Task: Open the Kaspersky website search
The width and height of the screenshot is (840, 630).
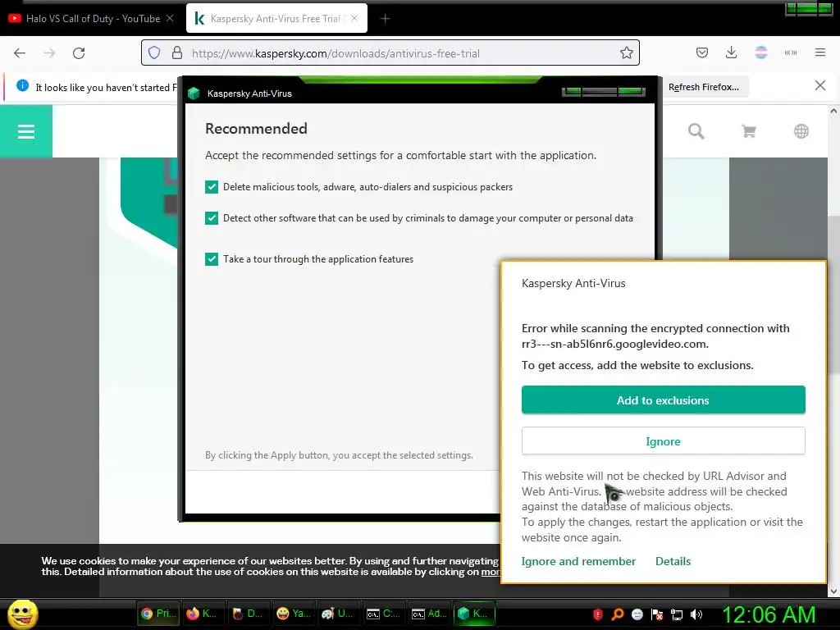Action: click(696, 131)
